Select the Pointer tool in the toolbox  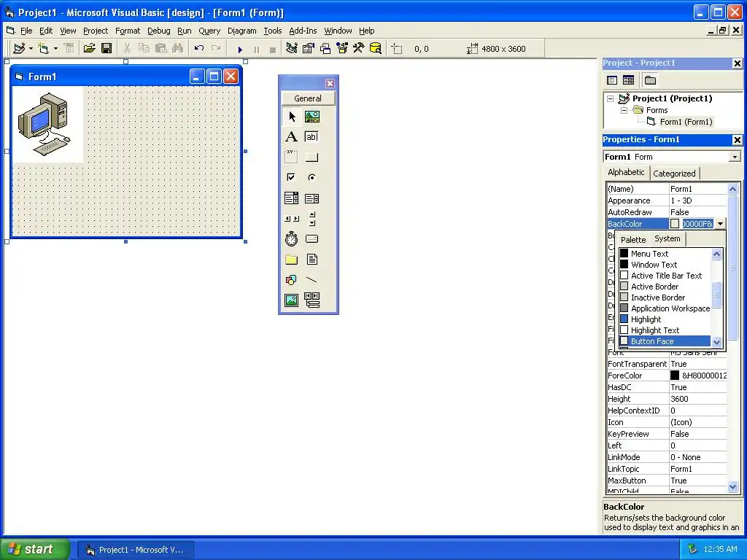(x=292, y=117)
